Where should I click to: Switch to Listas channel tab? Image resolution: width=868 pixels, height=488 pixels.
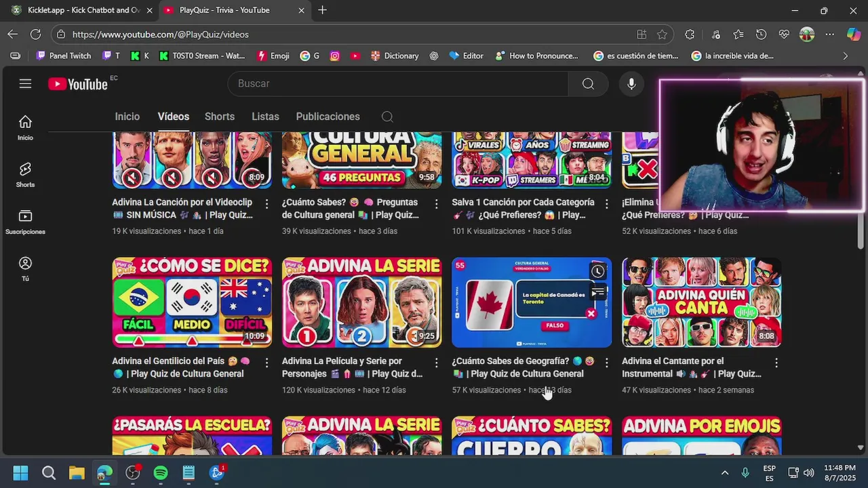point(265,117)
